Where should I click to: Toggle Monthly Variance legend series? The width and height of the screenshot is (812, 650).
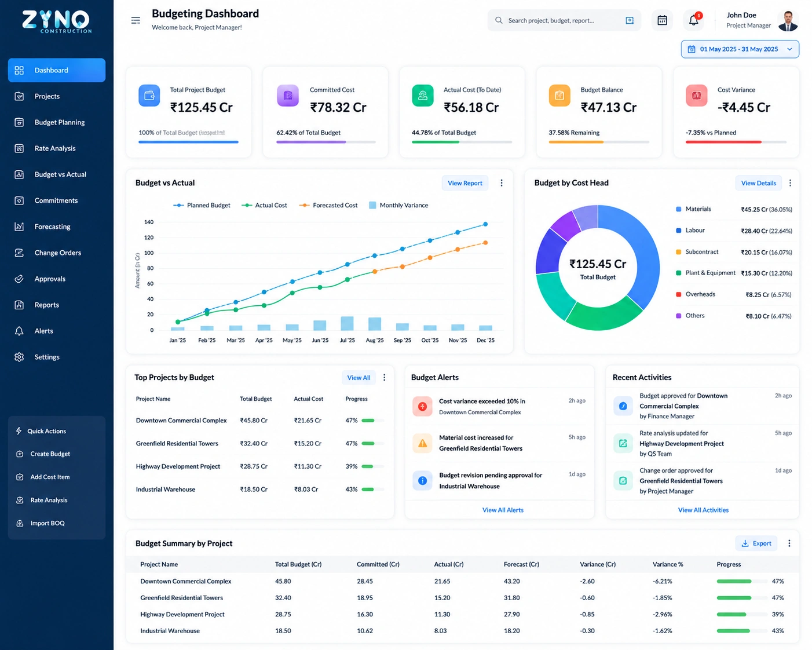(398, 205)
